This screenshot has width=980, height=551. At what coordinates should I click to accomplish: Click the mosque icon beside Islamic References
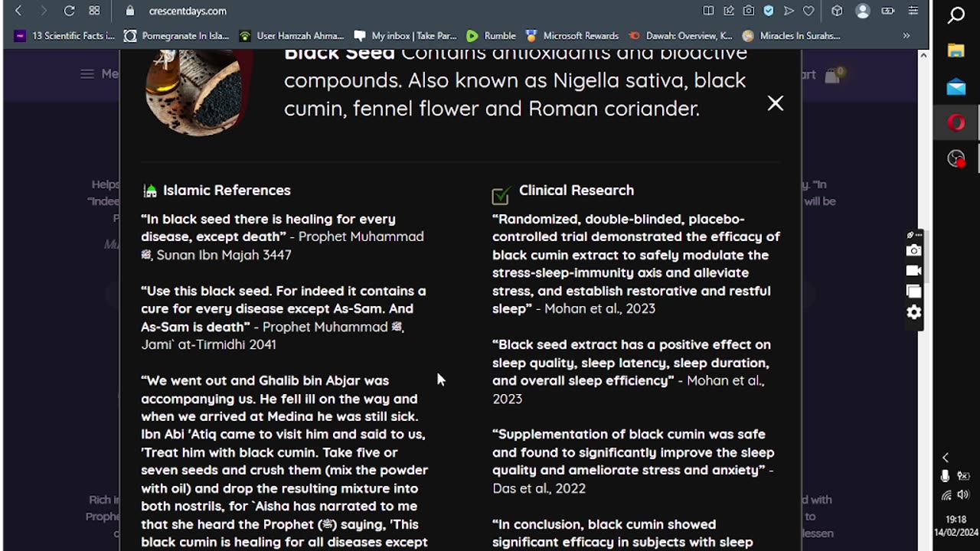pyautogui.click(x=150, y=191)
